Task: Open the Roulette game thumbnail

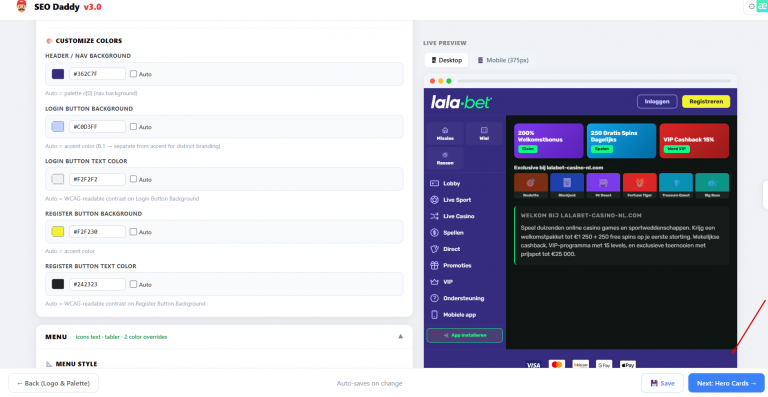Action: coord(531,186)
